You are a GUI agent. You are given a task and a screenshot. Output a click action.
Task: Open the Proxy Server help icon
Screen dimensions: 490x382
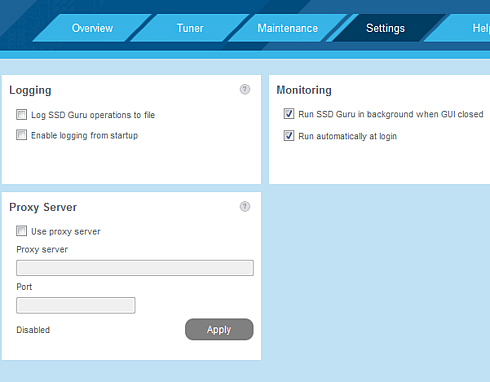(245, 207)
